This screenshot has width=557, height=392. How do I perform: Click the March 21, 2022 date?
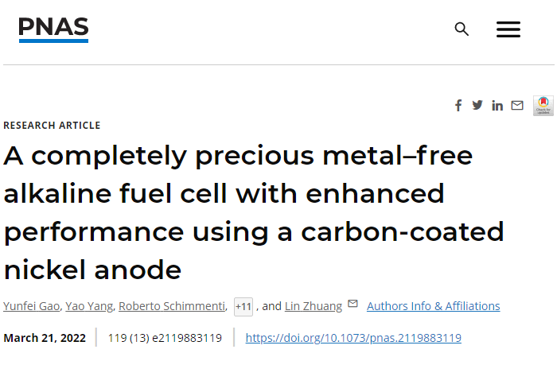coord(45,338)
